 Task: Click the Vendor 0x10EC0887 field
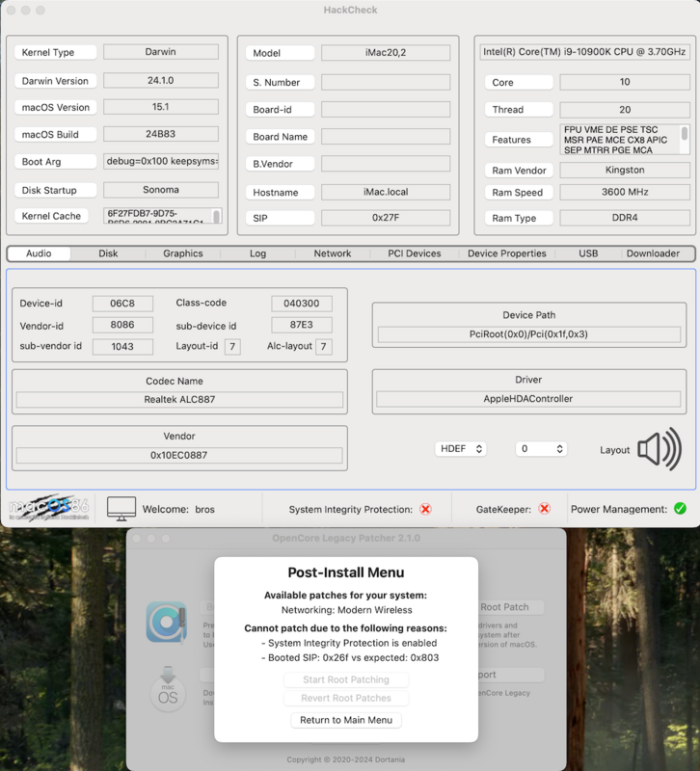click(179, 455)
